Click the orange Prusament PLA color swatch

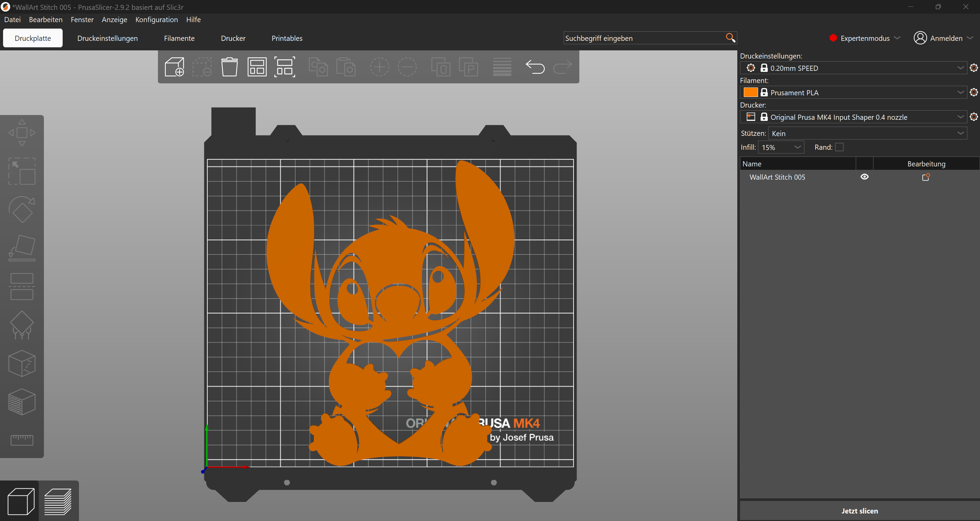[x=750, y=93]
